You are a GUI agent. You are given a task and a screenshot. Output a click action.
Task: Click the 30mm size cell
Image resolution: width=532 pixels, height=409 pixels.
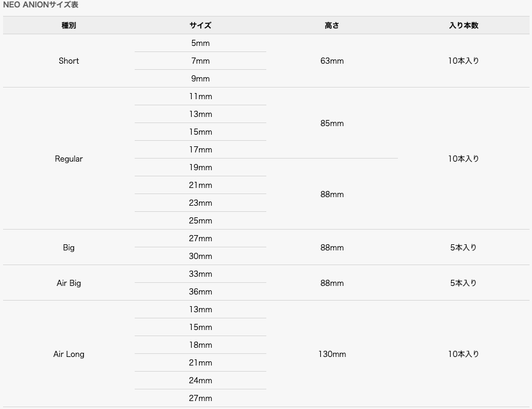pyautogui.click(x=200, y=257)
